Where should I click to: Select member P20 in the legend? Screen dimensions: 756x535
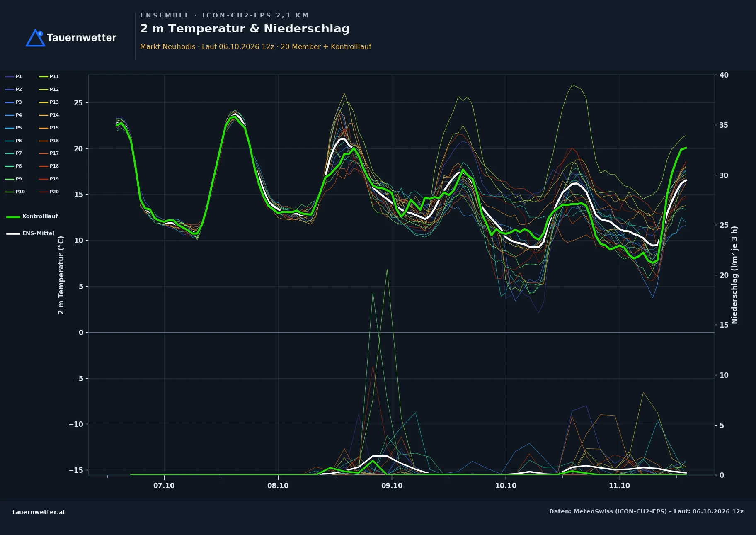(49, 192)
